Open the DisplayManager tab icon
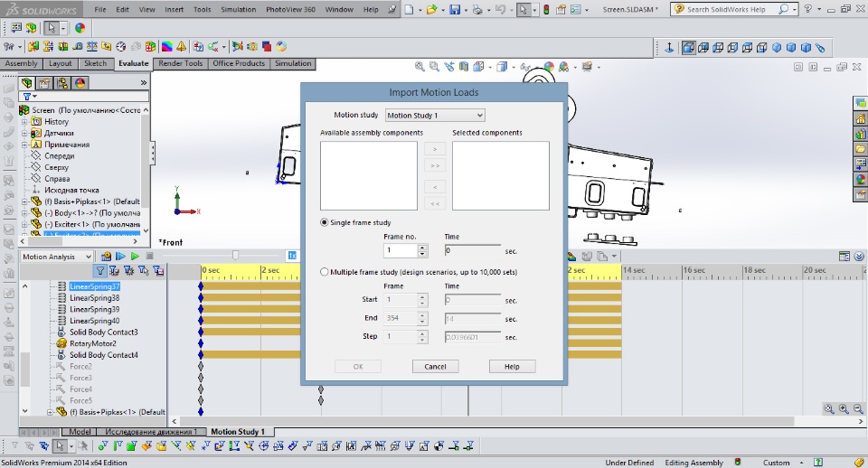The image size is (868, 468). click(x=80, y=83)
